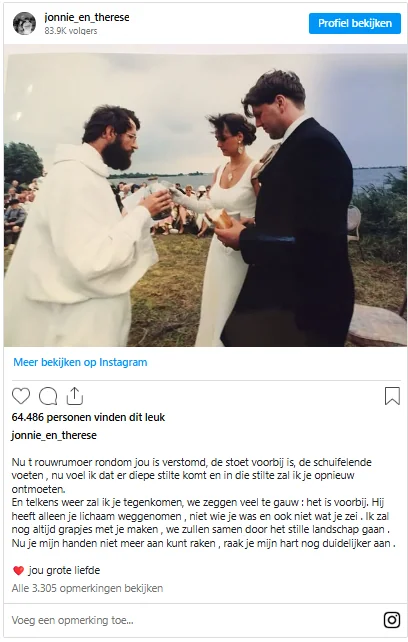Follow the 'Meer bekijken op Instagram' link
The height and width of the screenshot is (642, 408).
[x=80, y=362]
